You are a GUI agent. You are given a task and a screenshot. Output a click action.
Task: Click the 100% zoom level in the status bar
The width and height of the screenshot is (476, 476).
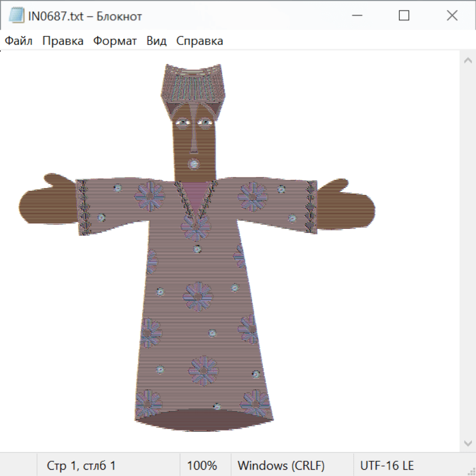pos(202,466)
